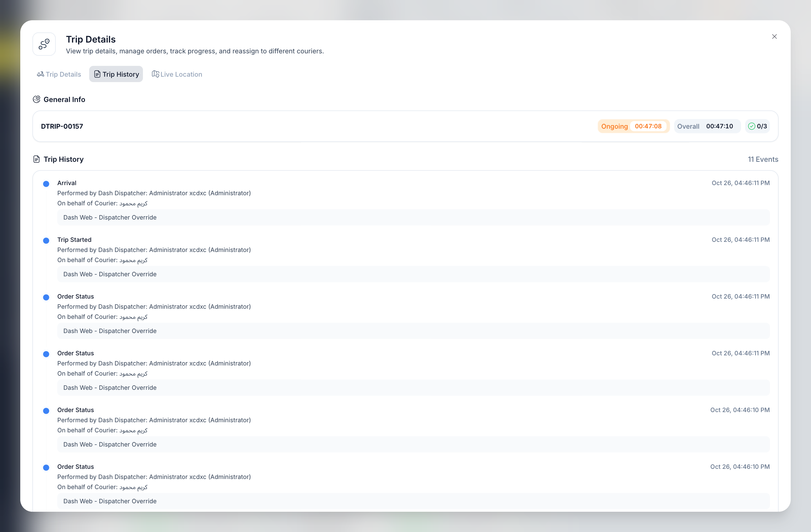Click the scooter icon on the Trip Details tab
This screenshot has width=811, height=532.
[x=41, y=74]
